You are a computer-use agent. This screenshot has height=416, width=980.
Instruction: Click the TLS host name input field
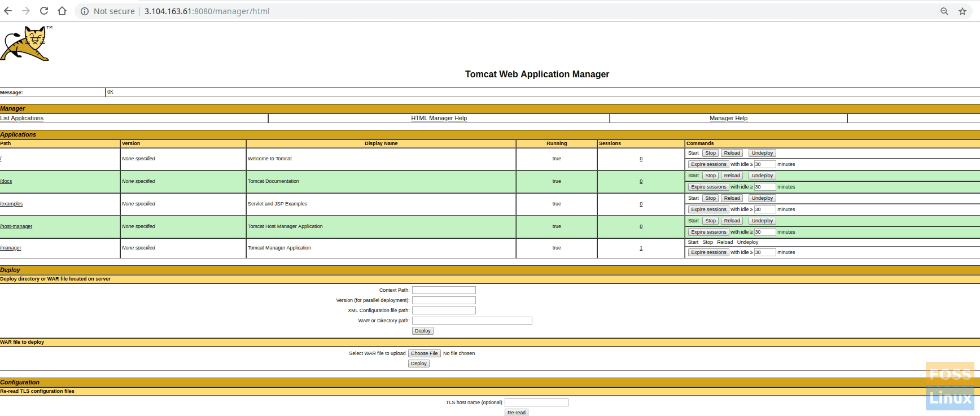(536, 402)
